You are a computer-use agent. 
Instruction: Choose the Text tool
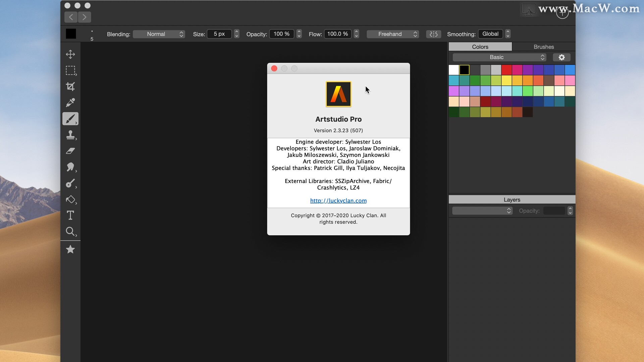click(70, 215)
